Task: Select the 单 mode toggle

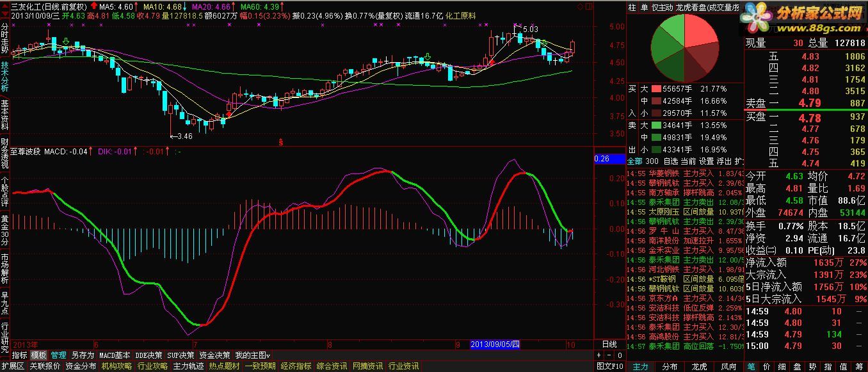Action: coord(645,7)
